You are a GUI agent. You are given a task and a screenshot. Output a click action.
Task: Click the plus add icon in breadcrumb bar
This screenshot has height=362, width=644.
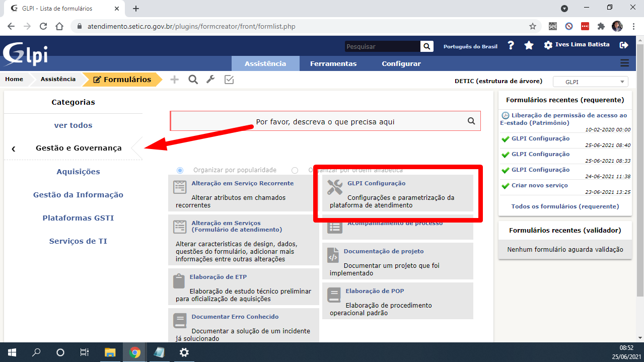[174, 80]
